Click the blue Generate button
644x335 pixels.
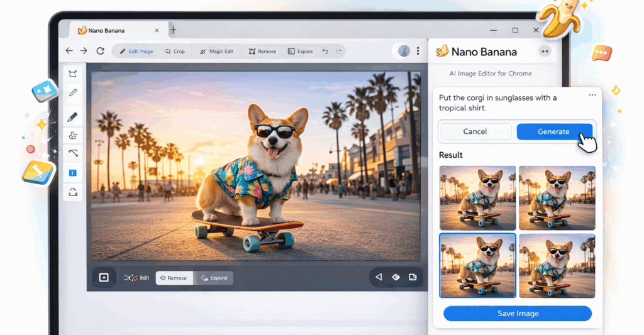click(553, 131)
